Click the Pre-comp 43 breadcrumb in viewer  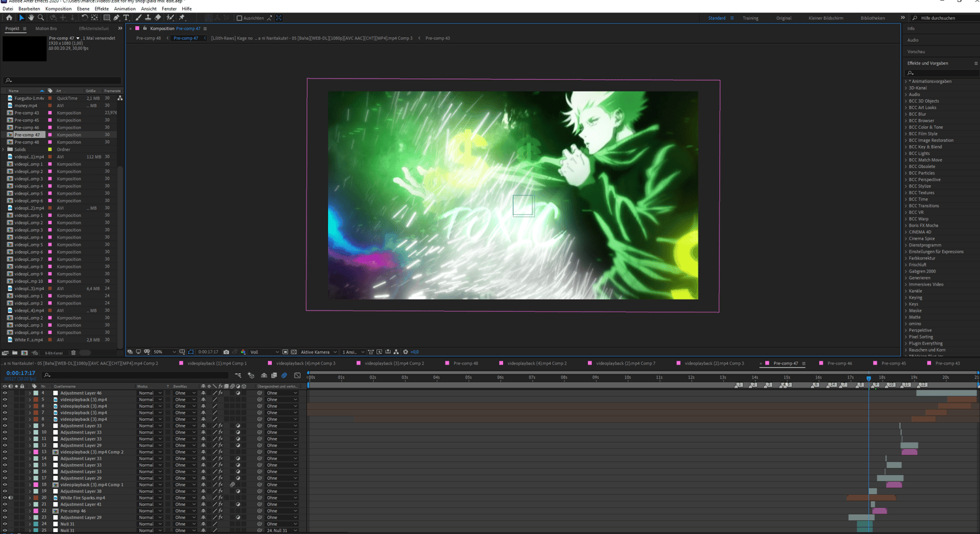pyautogui.click(x=437, y=38)
